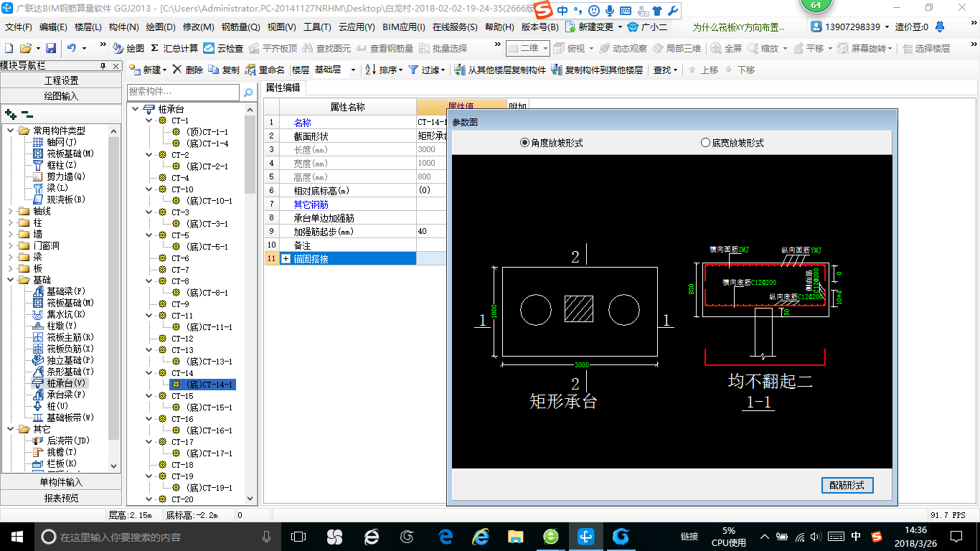980x551 pixels.
Task: Click 复制 copy component button
Action: 224,70
